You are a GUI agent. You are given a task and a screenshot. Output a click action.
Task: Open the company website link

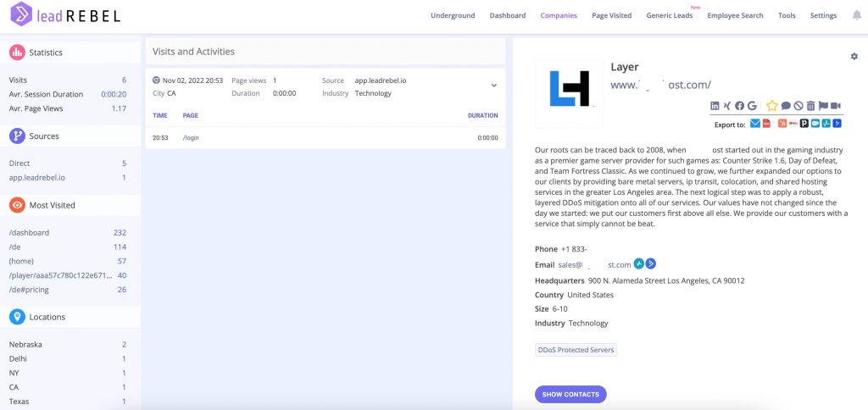click(660, 85)
